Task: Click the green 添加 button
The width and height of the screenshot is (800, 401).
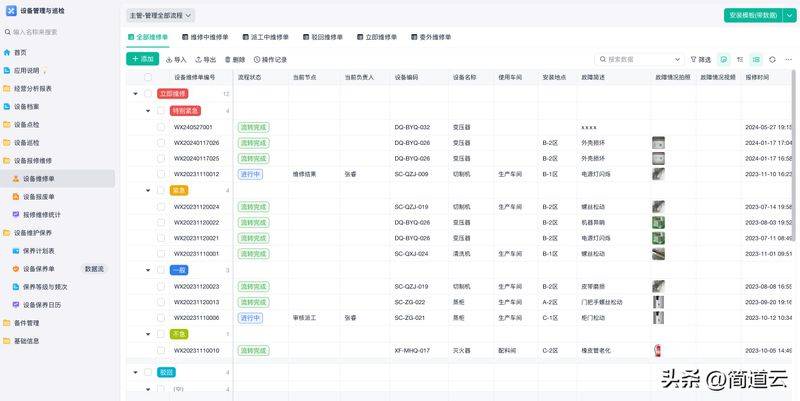Action: click(x=142, y=60)
